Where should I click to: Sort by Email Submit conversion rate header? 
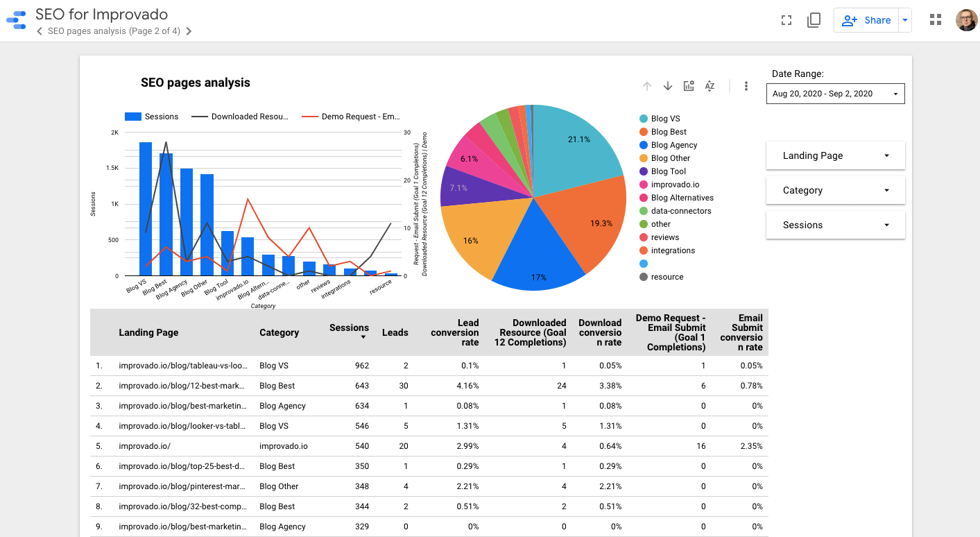click(741, 332)
